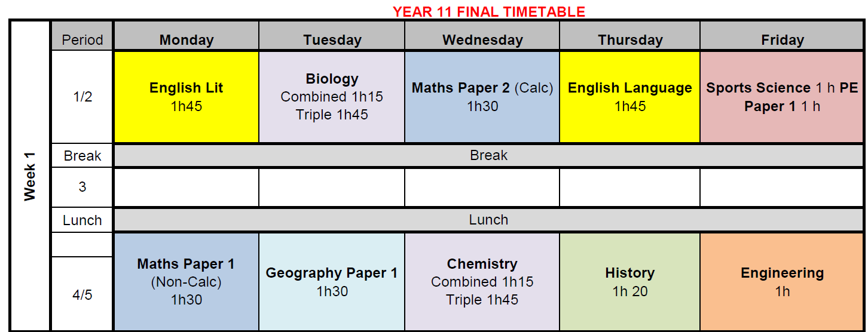868x332 pixels.
Task: Select the Week 1 vertical label
Action: 30,176
